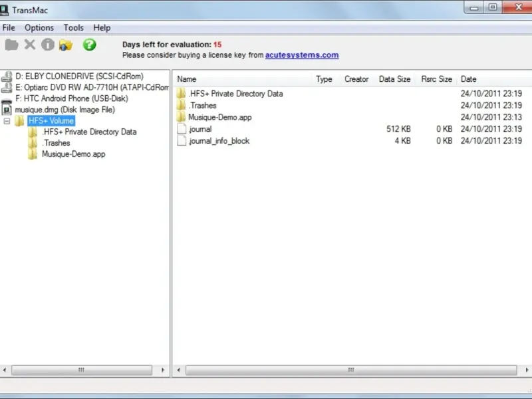
Task: Click folder icon of Musique-Demo.app in tree
Action: [33, 154]
